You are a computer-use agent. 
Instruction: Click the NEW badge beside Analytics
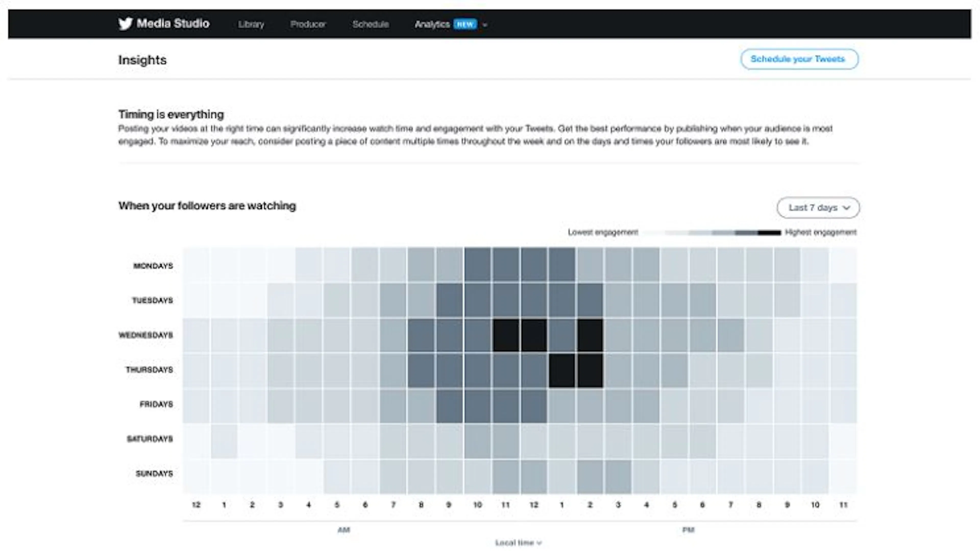465,25
